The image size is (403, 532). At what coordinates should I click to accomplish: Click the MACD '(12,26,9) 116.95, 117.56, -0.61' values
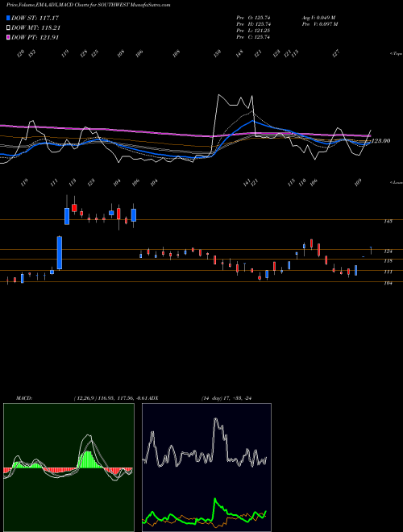point(110,398)
